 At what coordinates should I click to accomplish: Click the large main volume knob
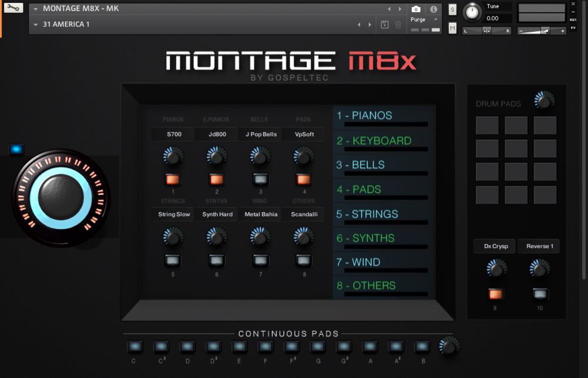[61, 198]
